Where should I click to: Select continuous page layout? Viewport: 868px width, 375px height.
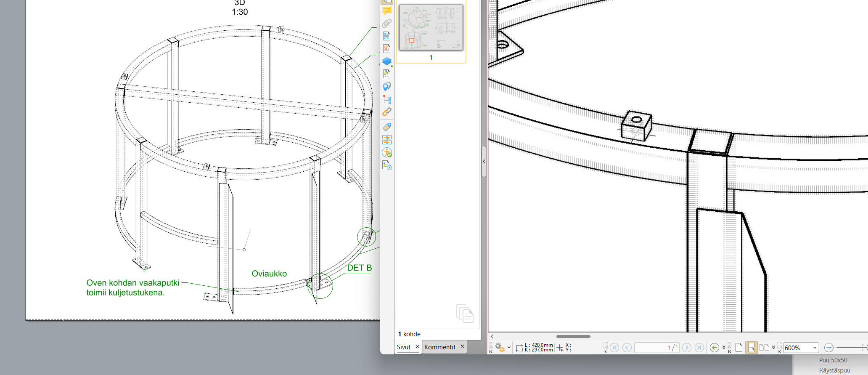click(x=751, y=348)
